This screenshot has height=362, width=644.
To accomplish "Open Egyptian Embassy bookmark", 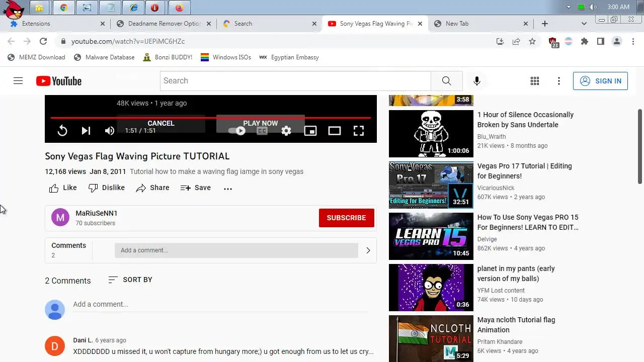I will [289, 57].
